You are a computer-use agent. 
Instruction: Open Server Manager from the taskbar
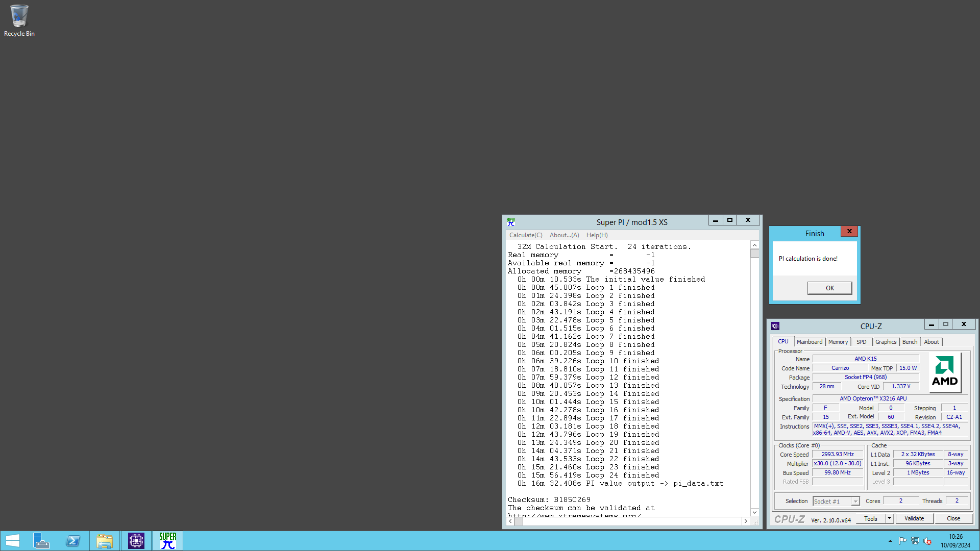(x=41, y=541)
